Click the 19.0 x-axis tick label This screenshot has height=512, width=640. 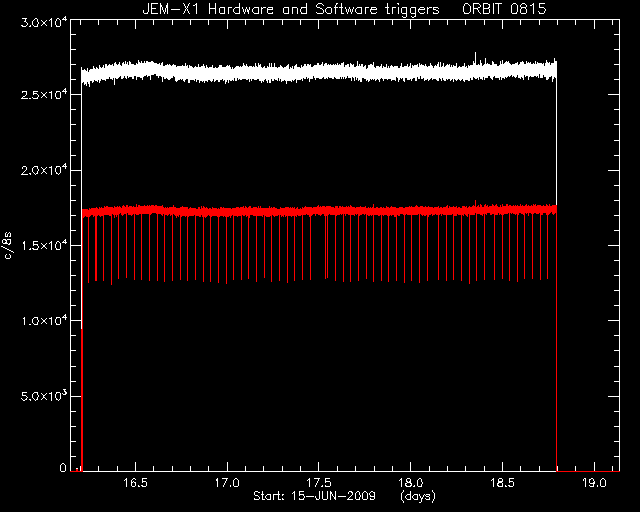[594, 483]
